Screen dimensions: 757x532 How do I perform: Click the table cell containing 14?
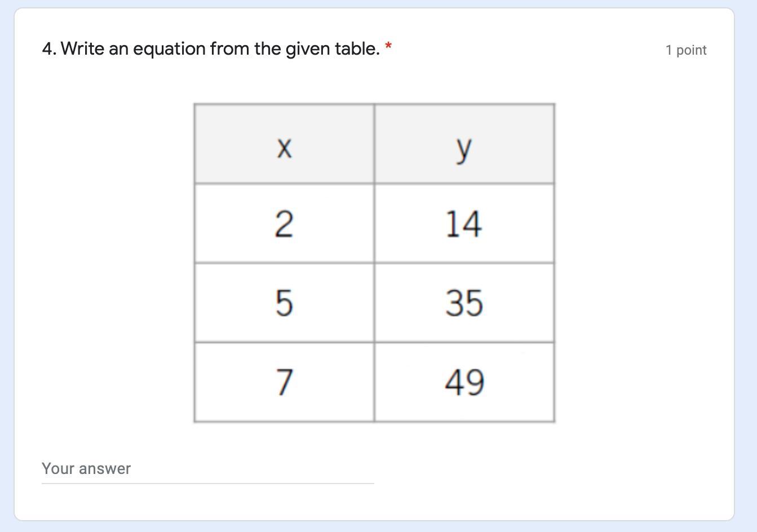tap(464, 224)
